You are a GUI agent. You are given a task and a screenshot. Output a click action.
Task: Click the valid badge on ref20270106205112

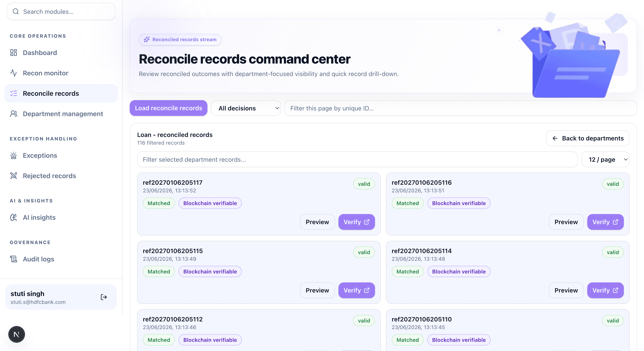pyautogui.click(x=364, y=321)
